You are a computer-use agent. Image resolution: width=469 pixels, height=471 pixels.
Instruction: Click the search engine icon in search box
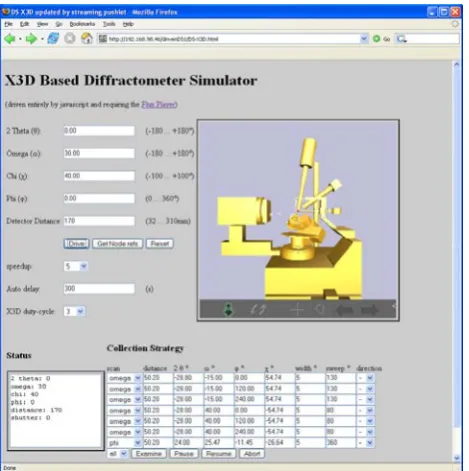pyautogui.click(x=401, y=39)
